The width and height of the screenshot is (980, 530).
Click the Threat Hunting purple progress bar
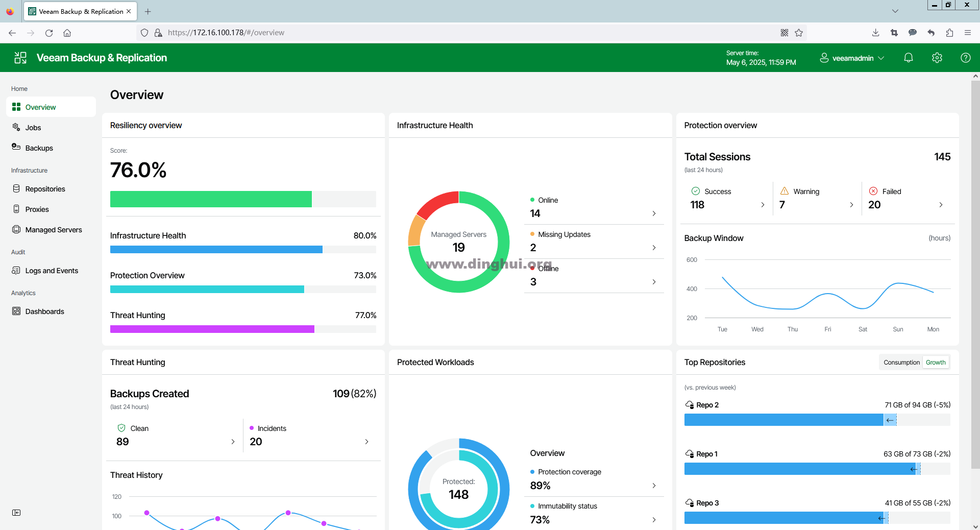pos(243,329)
